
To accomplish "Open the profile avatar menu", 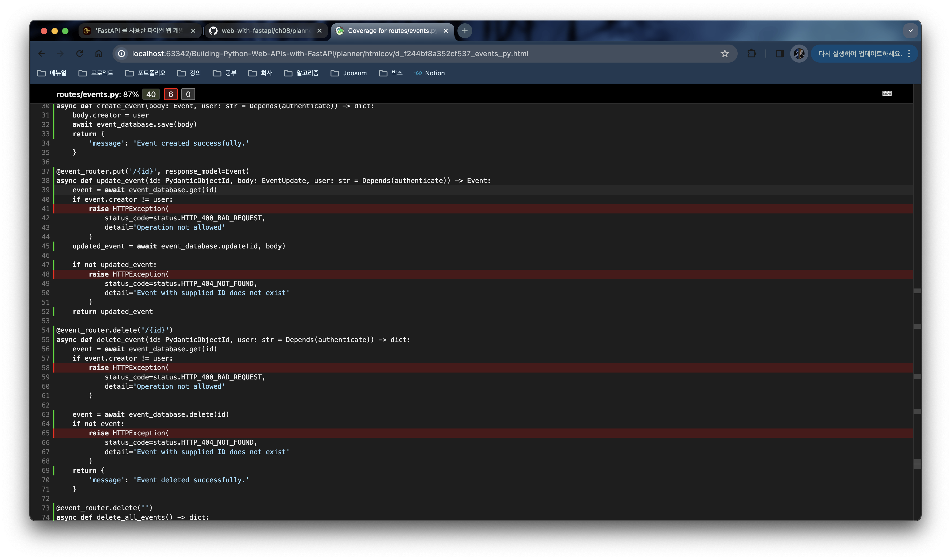I will pyautogui.click(x=798, y=54).
